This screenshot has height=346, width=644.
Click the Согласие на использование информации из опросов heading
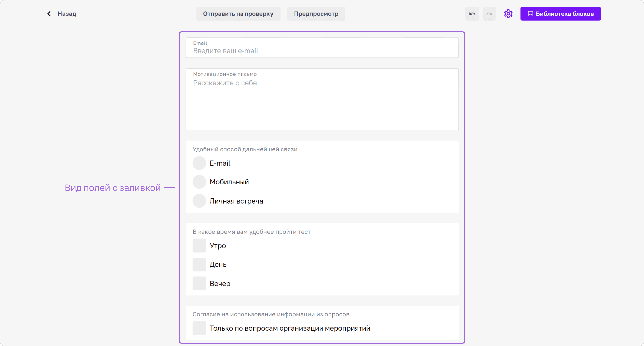click(x=271, y=314)
